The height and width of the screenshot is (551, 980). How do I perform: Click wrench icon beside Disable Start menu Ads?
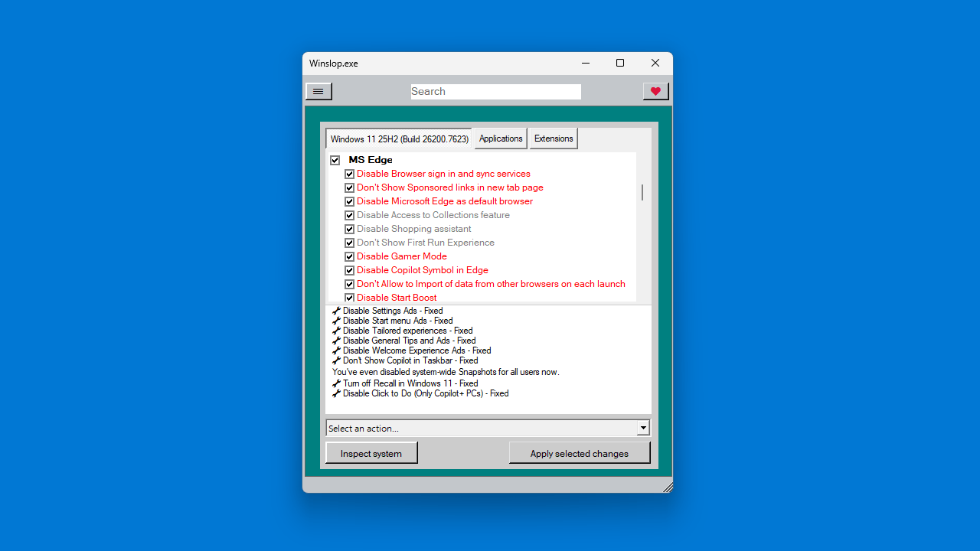pos(336,321)
